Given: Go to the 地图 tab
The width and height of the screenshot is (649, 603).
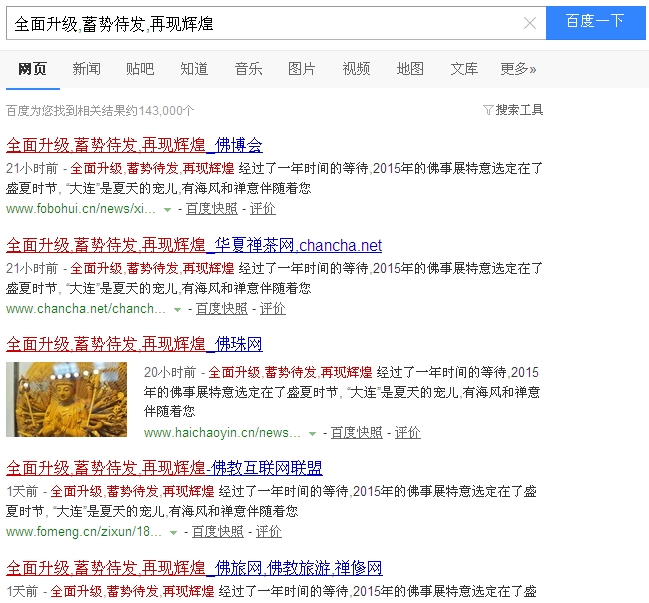Looking at the screenshot, I should (x=410, y=69).
